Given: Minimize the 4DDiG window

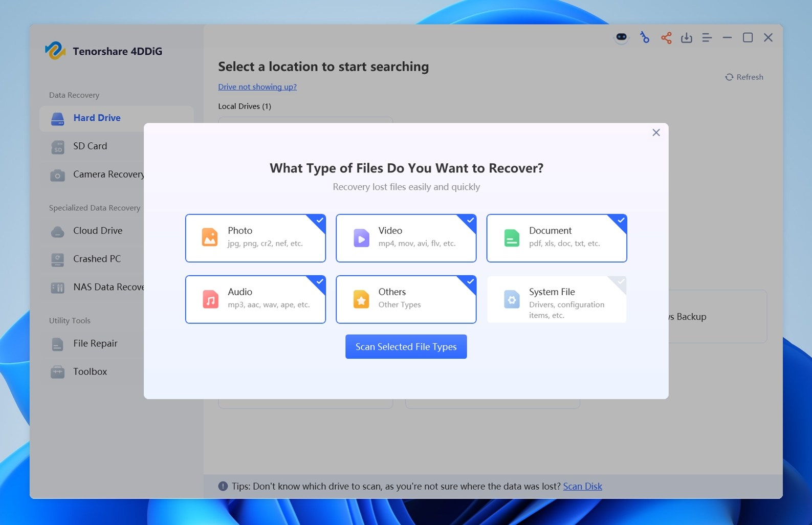Looking at the screenshot, I should 727,38.
